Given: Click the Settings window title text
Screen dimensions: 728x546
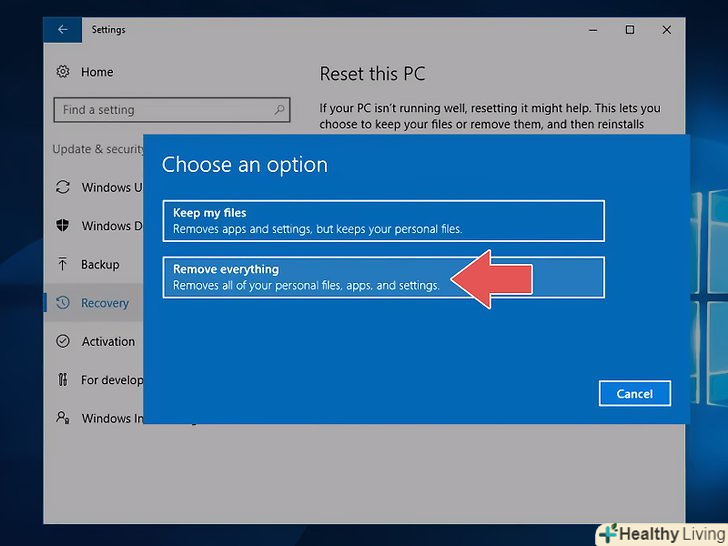Looking at the screenshot, I should coord(108,30).
